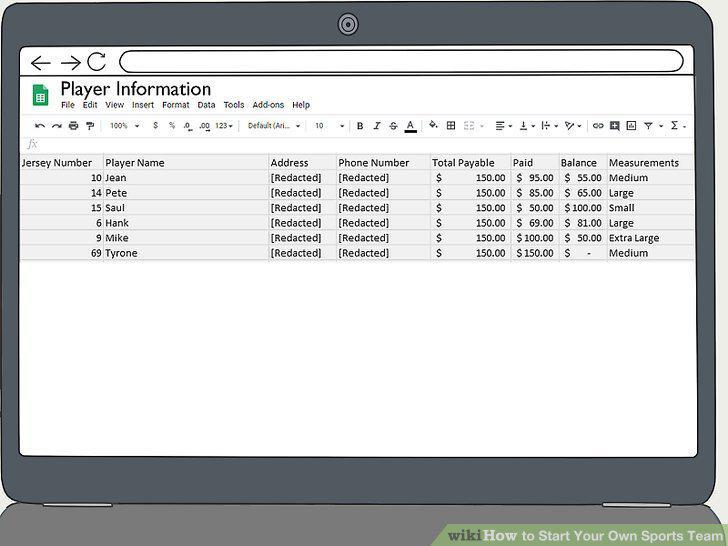Click the browser back arrow
The image size is (728, 546).
[x=40, y=63]
